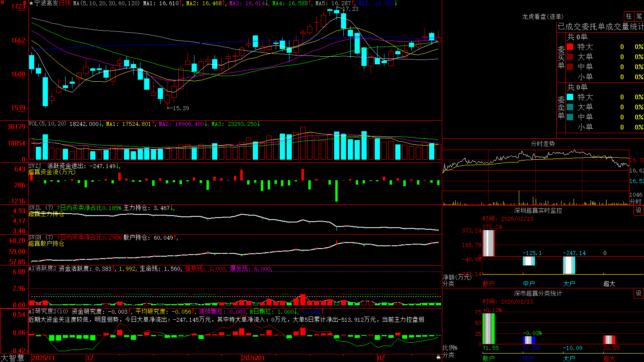Click the 12 month marker on the date axis
Screen dimensions: 644x362
click(x=90, y=358)
